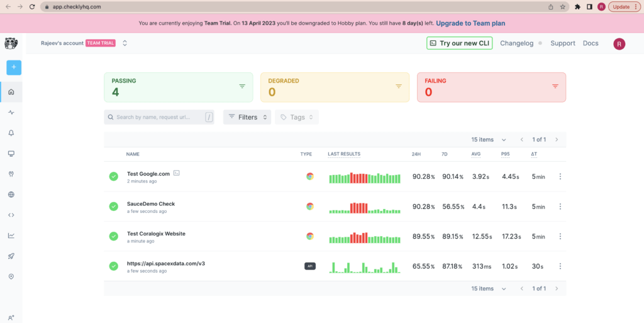The width and height of the screenshot is (644, 323).
Task: Select the DEGRADED status card
Action: click(335, 87)
